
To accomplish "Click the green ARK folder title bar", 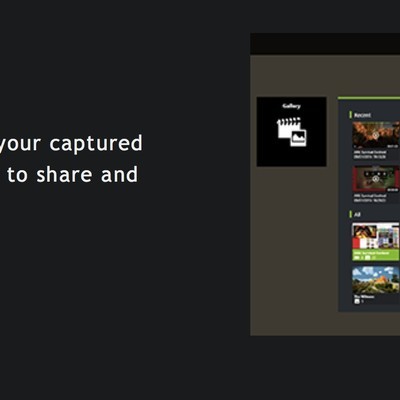I will pos(376,255).
